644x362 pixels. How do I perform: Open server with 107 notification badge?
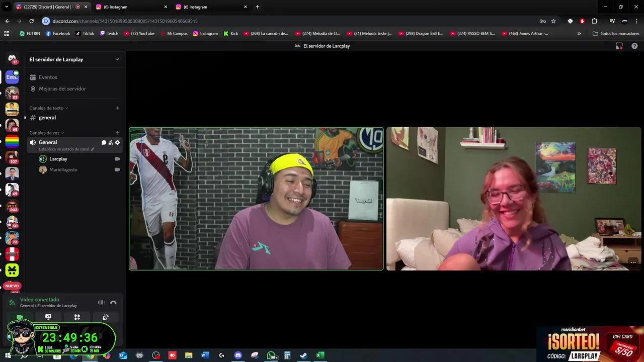pyautogui.click(x=12, y=157)
